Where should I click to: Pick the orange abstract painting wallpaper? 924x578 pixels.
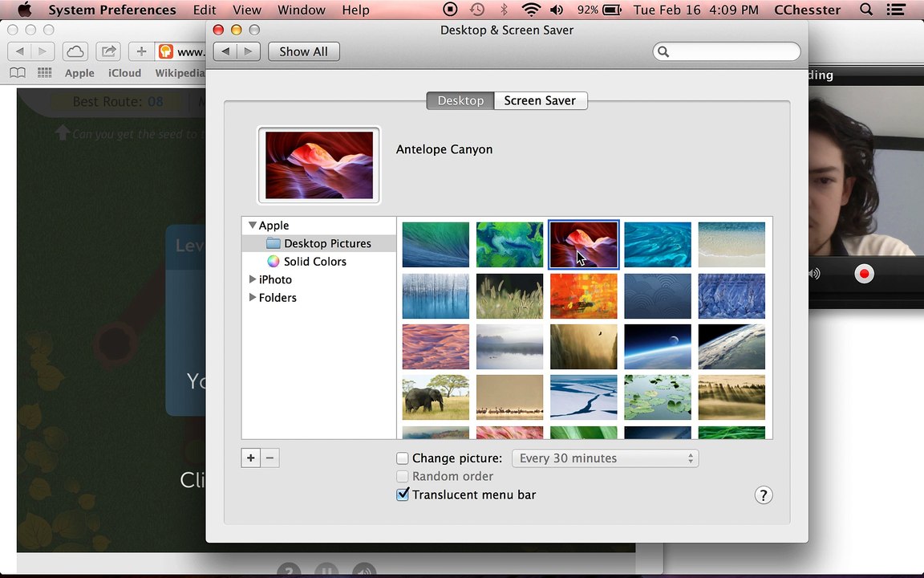[x=583, y=295]
